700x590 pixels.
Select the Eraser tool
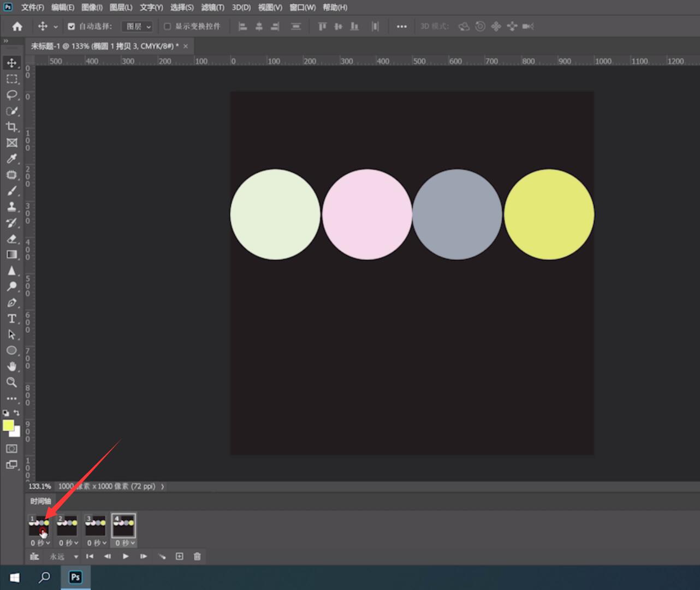[11, 239]
